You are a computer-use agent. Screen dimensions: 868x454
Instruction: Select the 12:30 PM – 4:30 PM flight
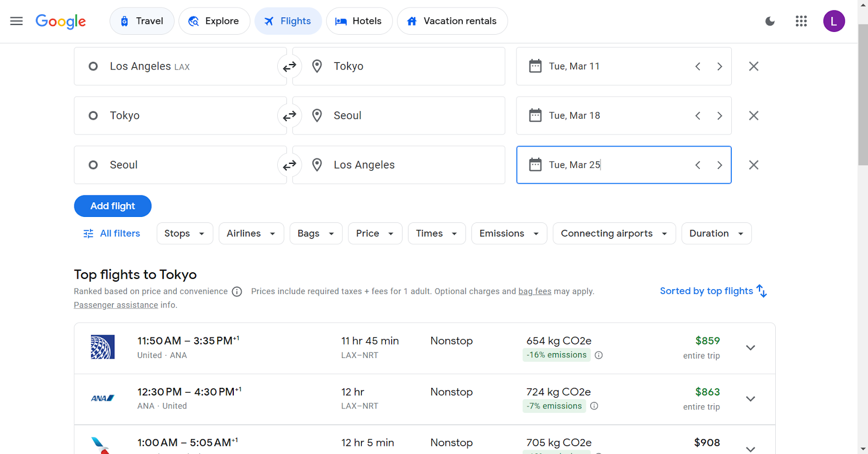425,399
